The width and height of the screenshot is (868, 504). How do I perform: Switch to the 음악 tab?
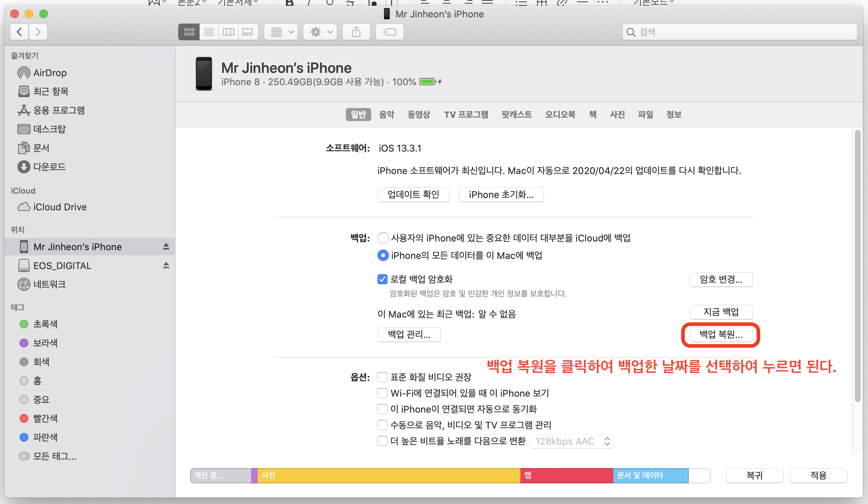point(386,115)
